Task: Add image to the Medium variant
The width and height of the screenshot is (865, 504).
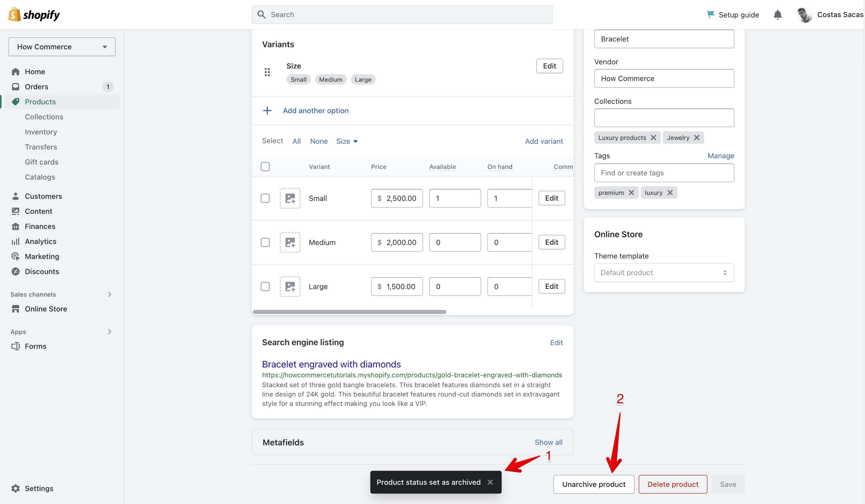Action: (x=290, y=242)
